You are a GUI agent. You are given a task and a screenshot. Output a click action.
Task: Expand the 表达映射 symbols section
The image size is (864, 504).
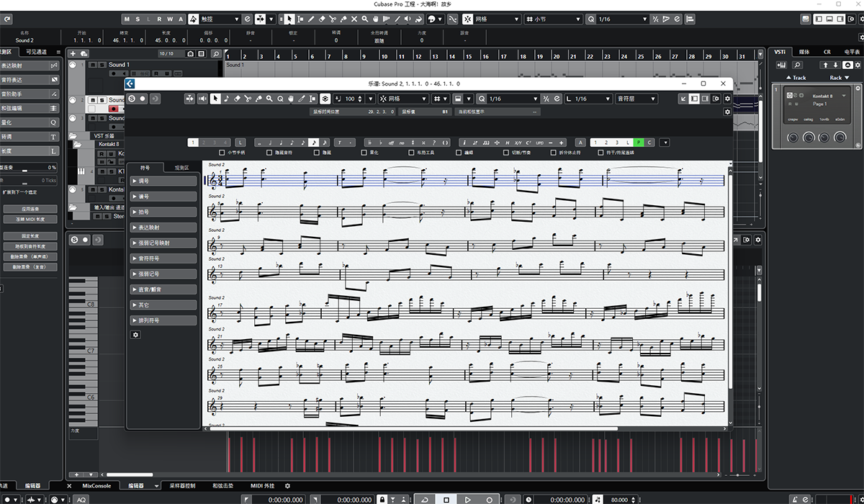click(x=163, y=228)
